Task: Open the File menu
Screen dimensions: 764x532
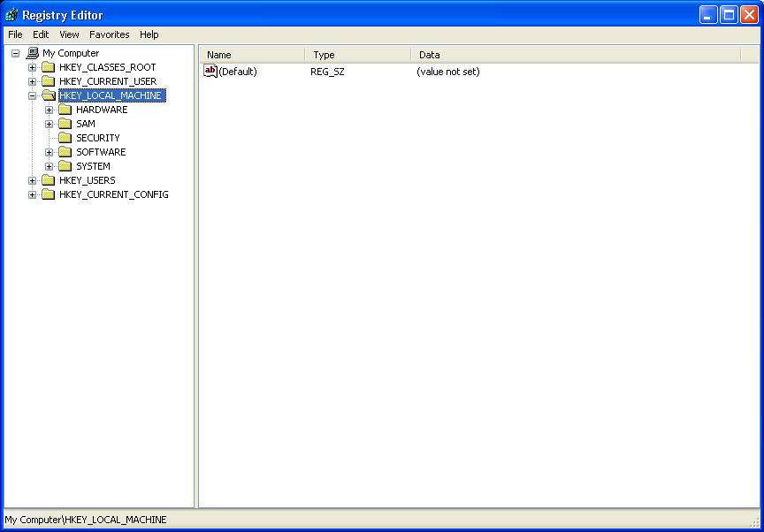Action: click(15, 34)
